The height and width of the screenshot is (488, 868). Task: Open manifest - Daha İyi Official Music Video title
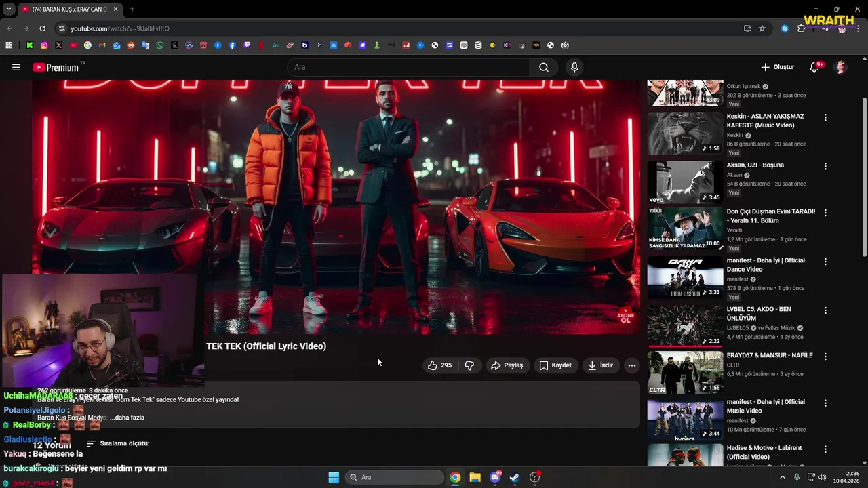(766, 406)
